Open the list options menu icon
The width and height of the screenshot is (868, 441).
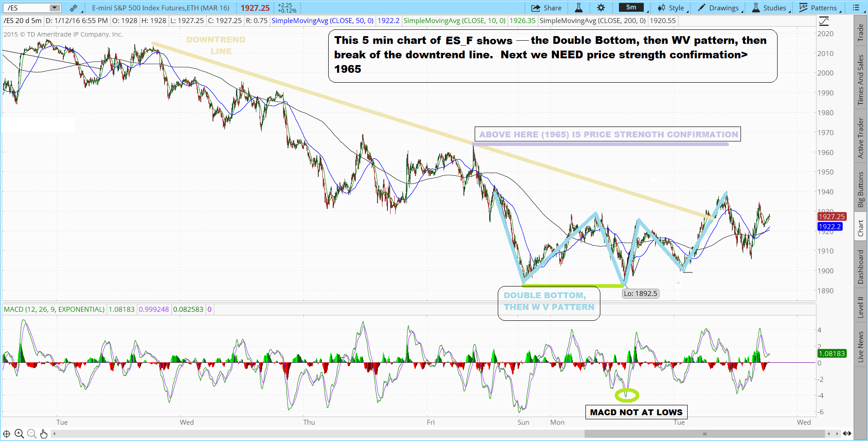[856, 8]
